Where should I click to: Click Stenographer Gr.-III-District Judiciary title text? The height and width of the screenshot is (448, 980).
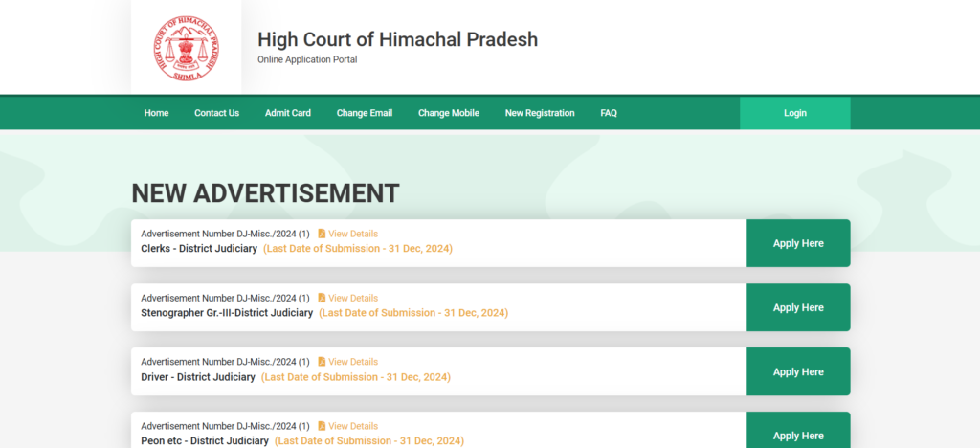tap(227, 313)
